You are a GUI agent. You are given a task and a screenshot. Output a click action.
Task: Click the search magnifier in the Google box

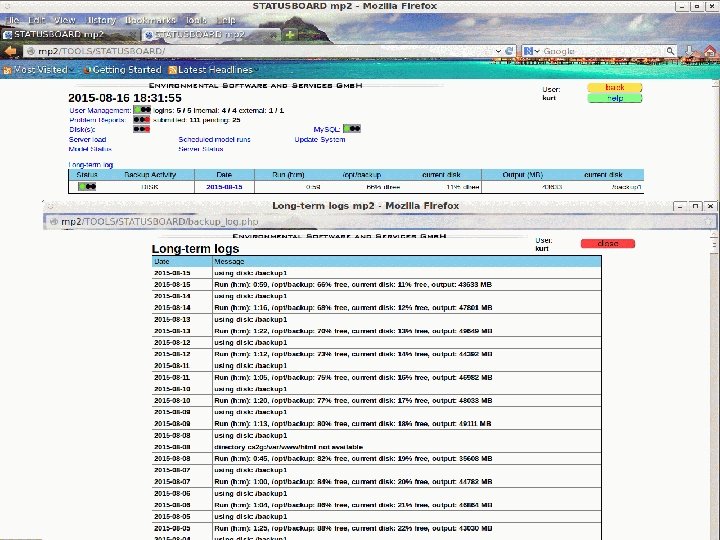(670, 51)
